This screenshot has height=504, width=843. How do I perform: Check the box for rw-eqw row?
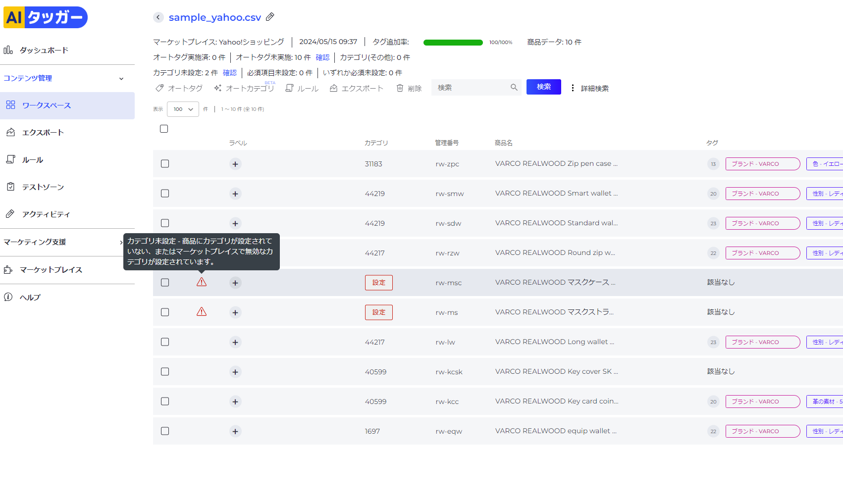pyautogui.click(x=165, y=431)
